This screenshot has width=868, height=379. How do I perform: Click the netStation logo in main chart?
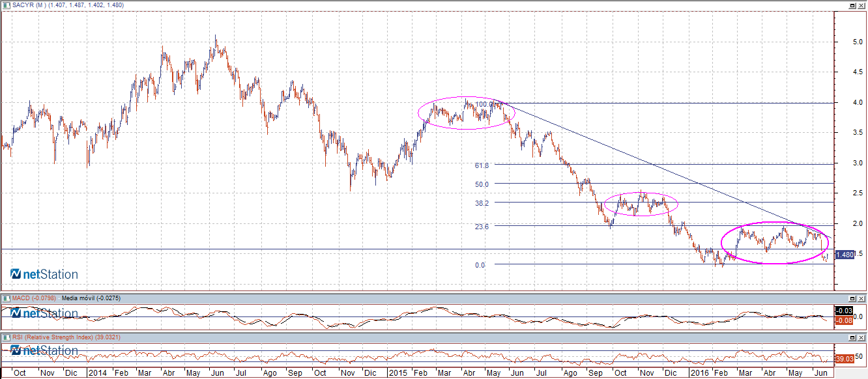click(x=44, y=274)
